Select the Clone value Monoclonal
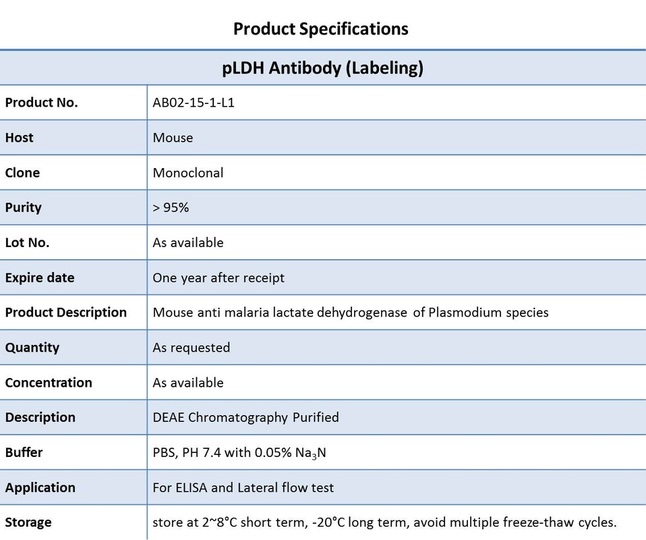 (x=188, y=173)
